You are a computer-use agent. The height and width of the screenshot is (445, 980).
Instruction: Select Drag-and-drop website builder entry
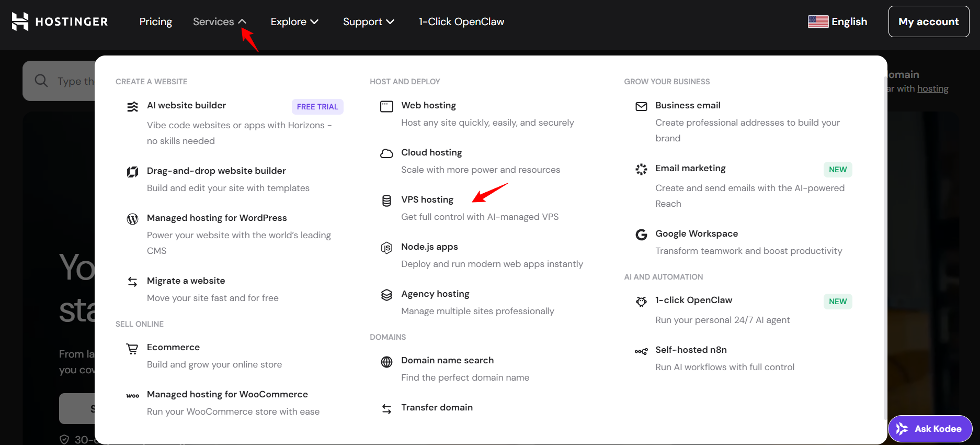216,171
